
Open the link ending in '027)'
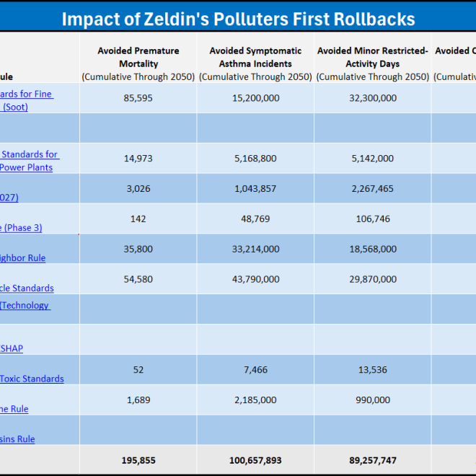coord(9,198)
